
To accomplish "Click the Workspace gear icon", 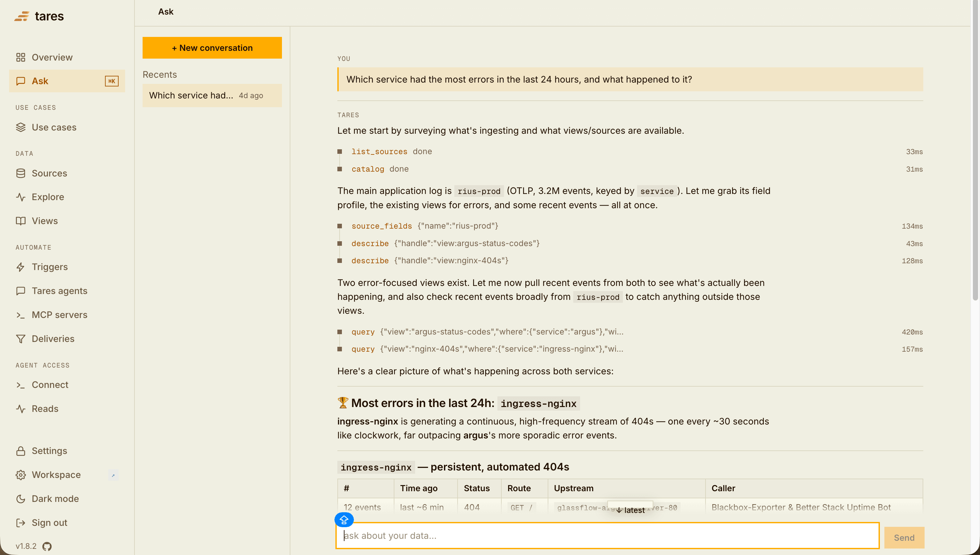I will click(21, 475).
